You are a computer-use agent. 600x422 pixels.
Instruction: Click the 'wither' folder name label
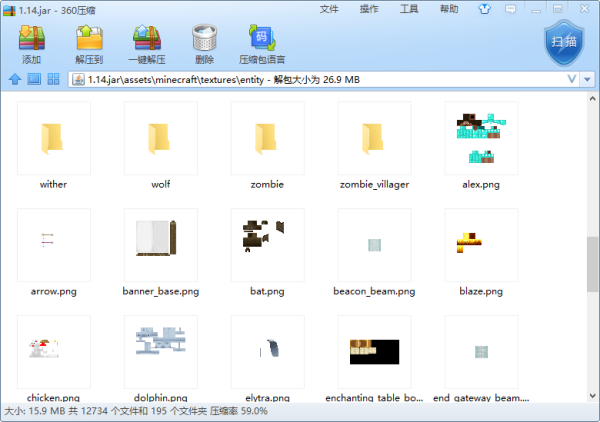click(54, 184)
